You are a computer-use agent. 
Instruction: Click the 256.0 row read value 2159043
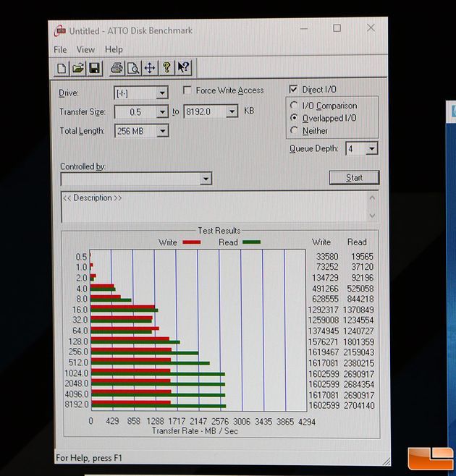[x=358, y=352]
